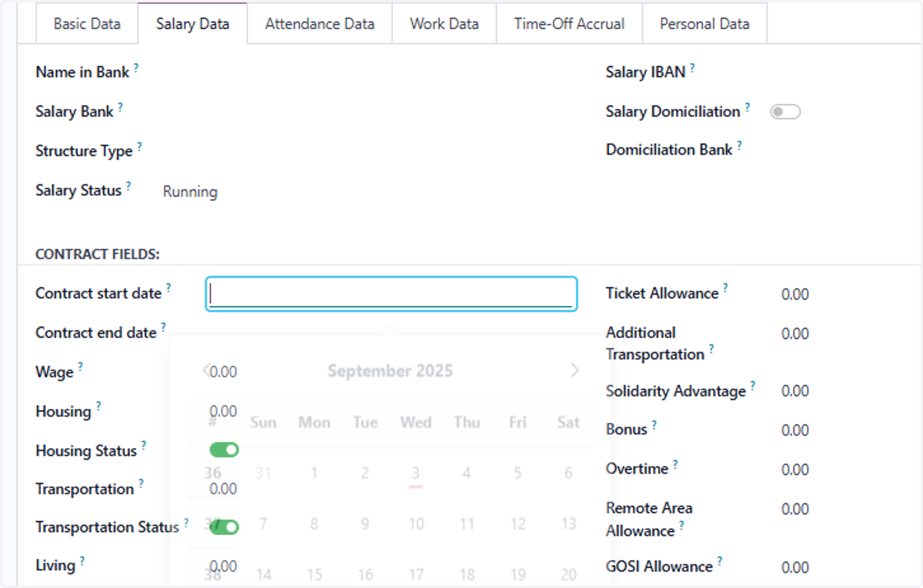The height and width of the screenshot is (588, 923).
Task: Show help tooltip for Domiciliation Bank
Action: [739, 145]
